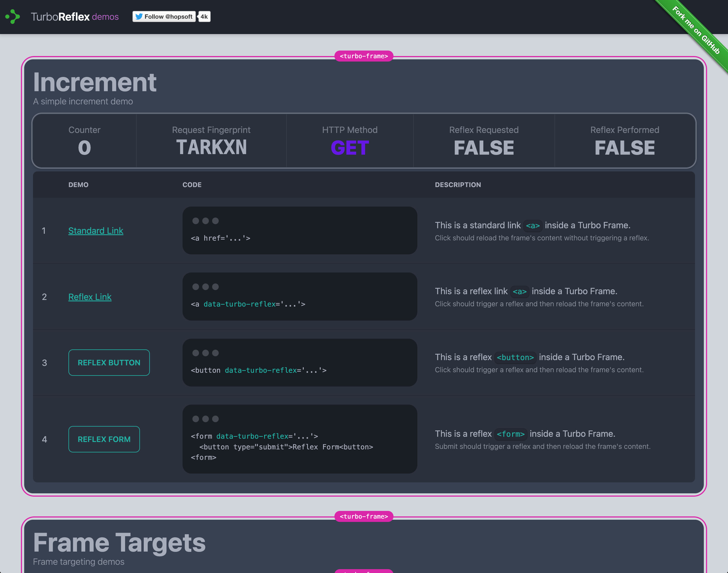Click the <a href='...'> code snippet
Image resolution: width=728 pixels, height=573 pixels.
(x=220, y=238)
